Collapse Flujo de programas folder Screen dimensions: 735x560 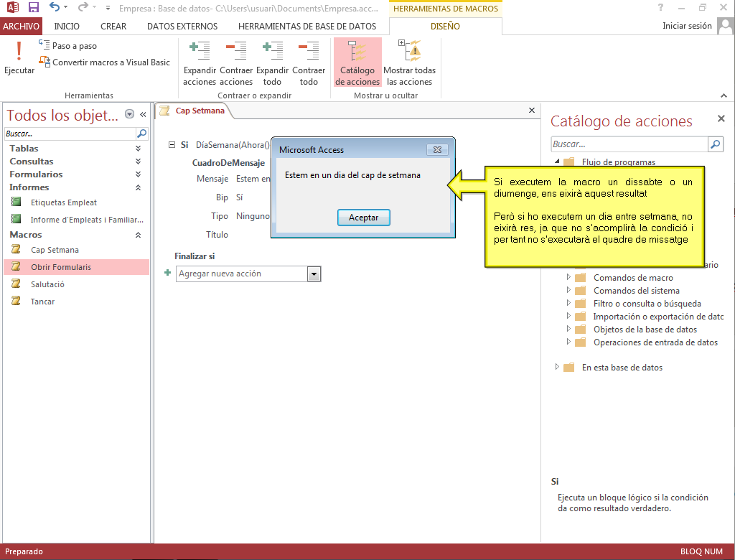[557, 162]
